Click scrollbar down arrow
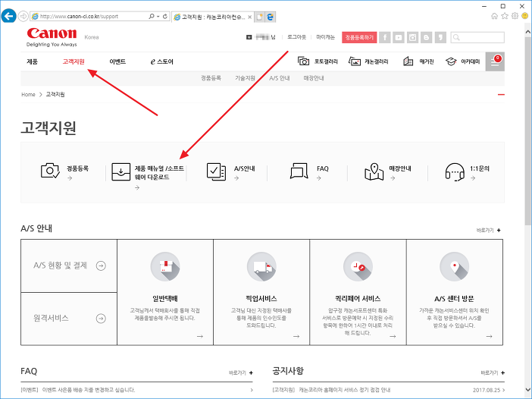 (528, 390)
